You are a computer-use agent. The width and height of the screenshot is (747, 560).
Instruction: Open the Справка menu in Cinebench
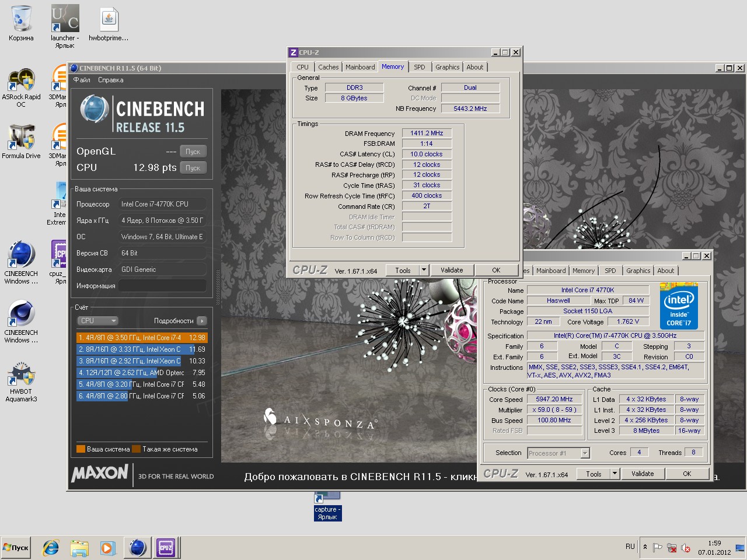tap(111, 80)
